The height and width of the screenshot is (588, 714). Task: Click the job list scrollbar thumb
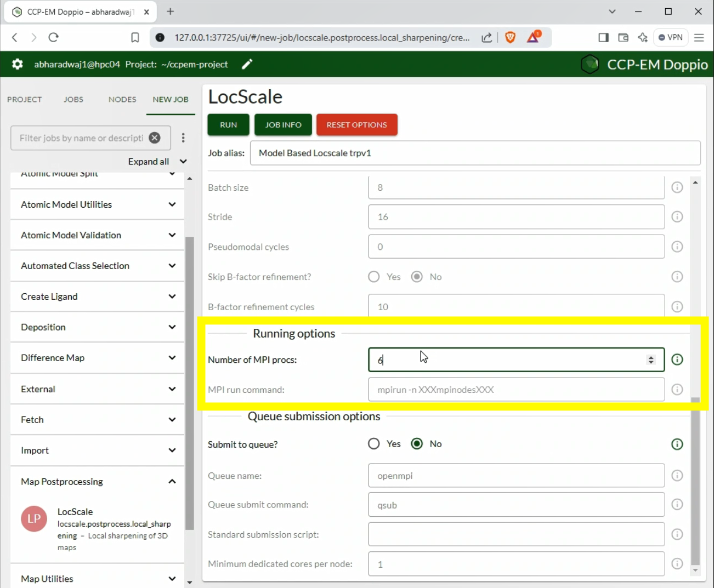190,383
